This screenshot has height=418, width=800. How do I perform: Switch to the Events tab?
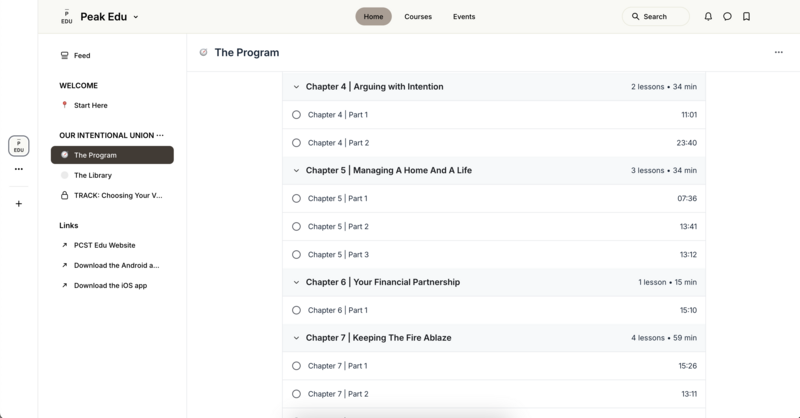point(464,17)
